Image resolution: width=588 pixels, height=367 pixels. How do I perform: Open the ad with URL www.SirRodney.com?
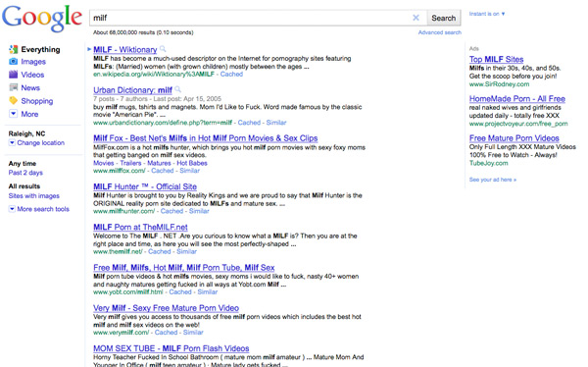[x=496, y=59]
